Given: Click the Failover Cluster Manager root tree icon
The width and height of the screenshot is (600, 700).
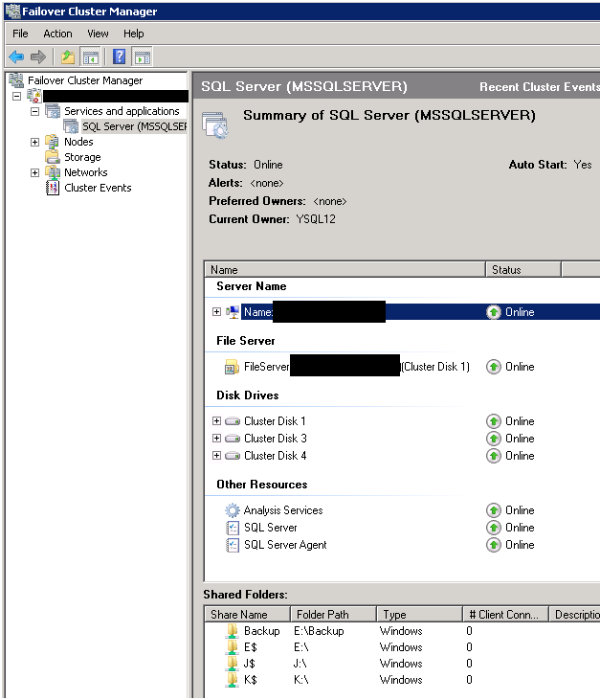Looking at the screenshot, I should [x=16, y=80].
